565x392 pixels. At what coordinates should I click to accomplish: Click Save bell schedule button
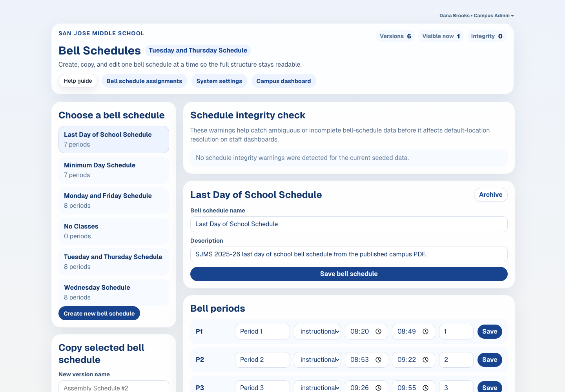pyautogui.click(x=349, y=274)
